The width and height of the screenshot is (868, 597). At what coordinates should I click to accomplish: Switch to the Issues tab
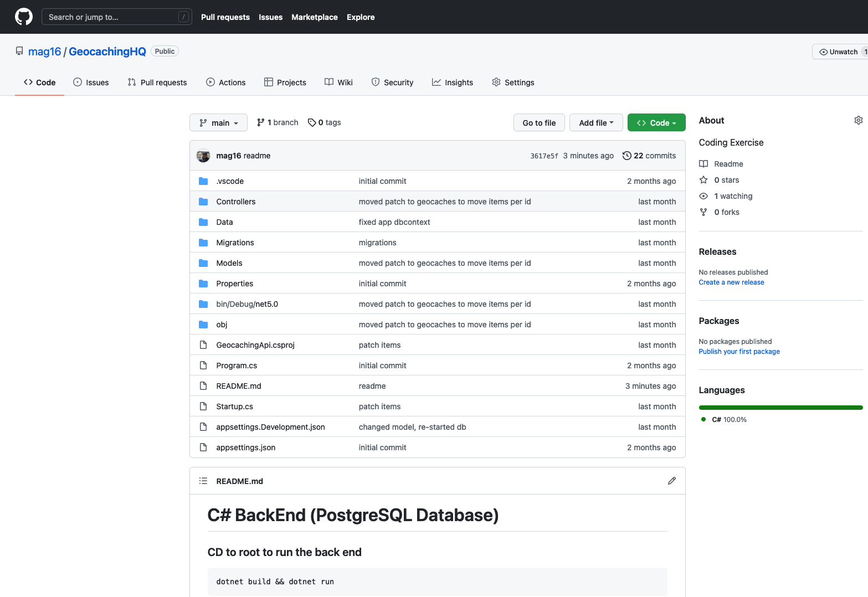91,83
